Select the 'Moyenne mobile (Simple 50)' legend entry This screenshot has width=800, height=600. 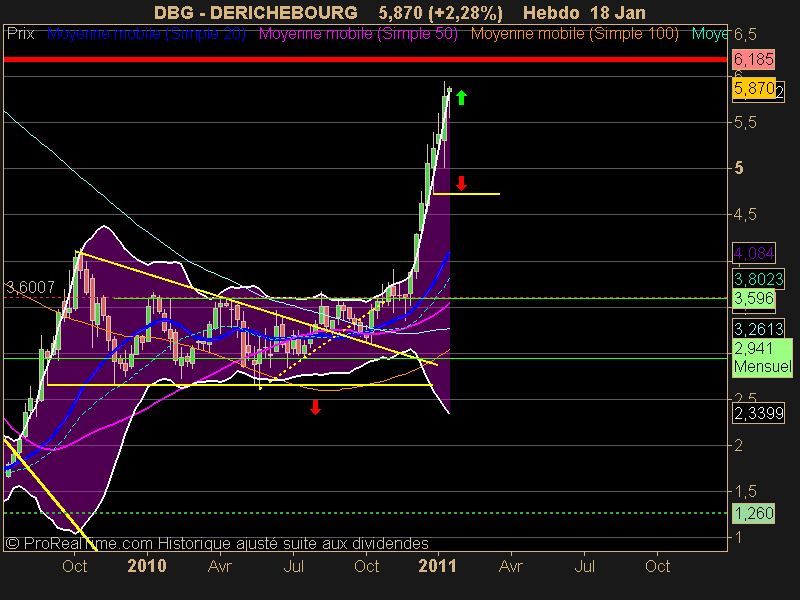click(358, 34)
